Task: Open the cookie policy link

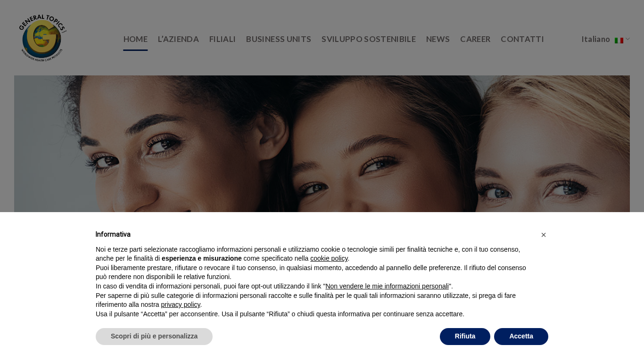Action: 329,258
